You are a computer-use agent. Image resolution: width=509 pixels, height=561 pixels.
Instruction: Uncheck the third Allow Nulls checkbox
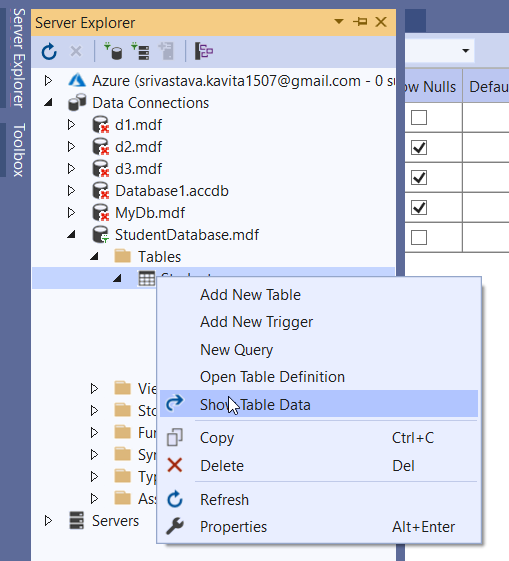pos(419,177)
